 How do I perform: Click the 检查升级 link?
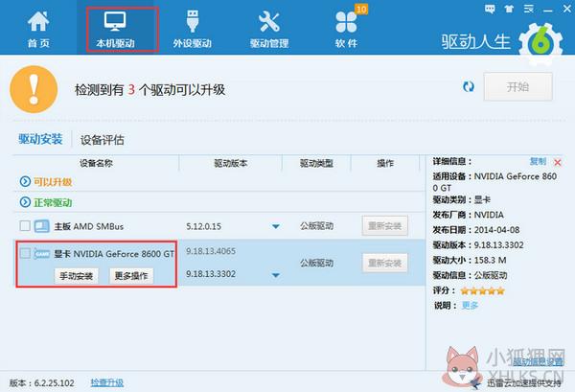pyautogui.click(x=107, y=382)
